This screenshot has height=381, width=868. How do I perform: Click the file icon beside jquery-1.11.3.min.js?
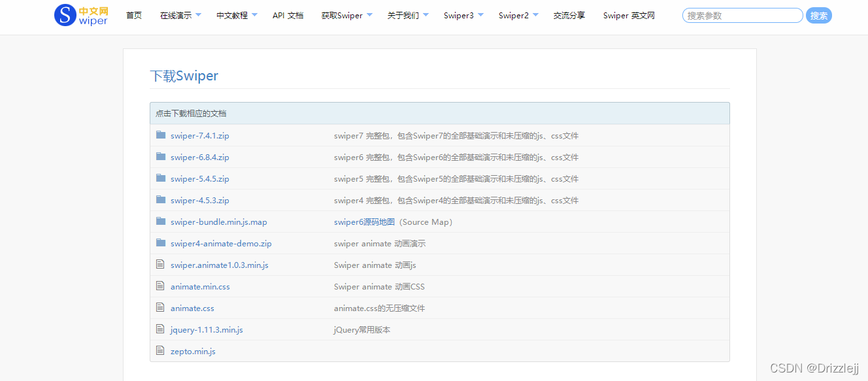pyautogui.click(x=160, y=329)
